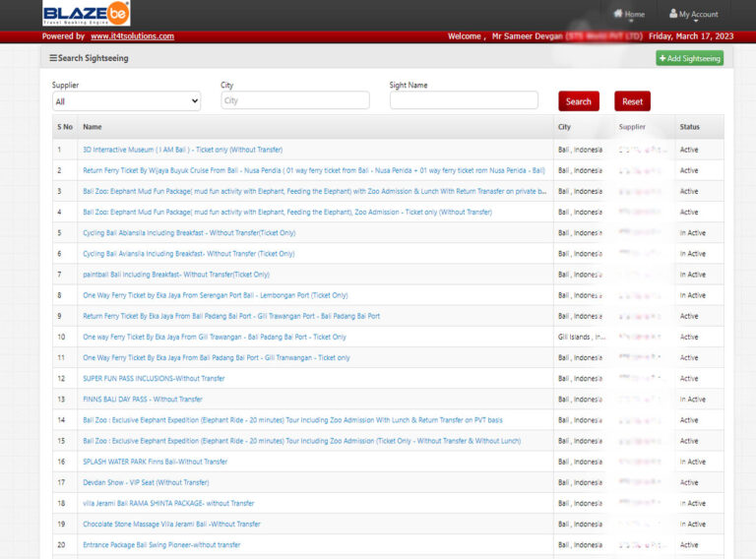756x559 pixels.
Task: Click the Active status in row 1
Action: point(689,150)
